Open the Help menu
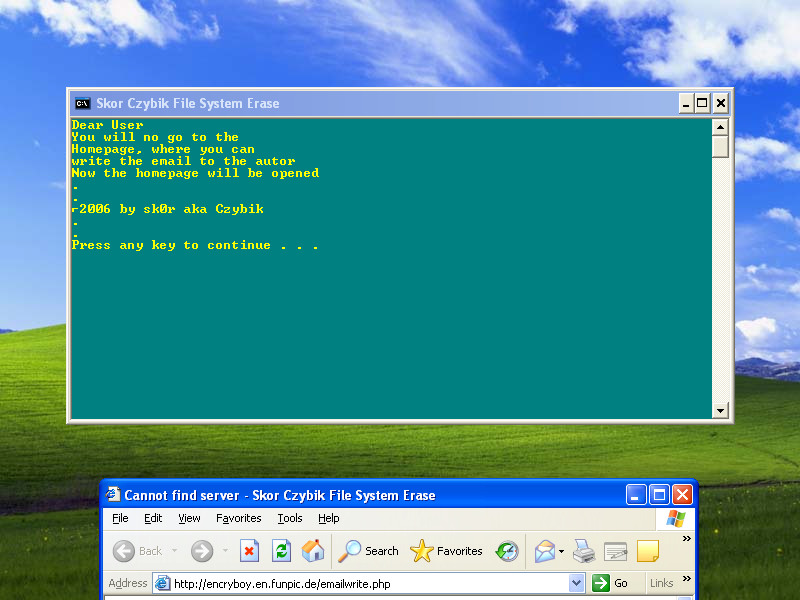The width and height of the screenshot is (800, 600). tap(329, 518)
